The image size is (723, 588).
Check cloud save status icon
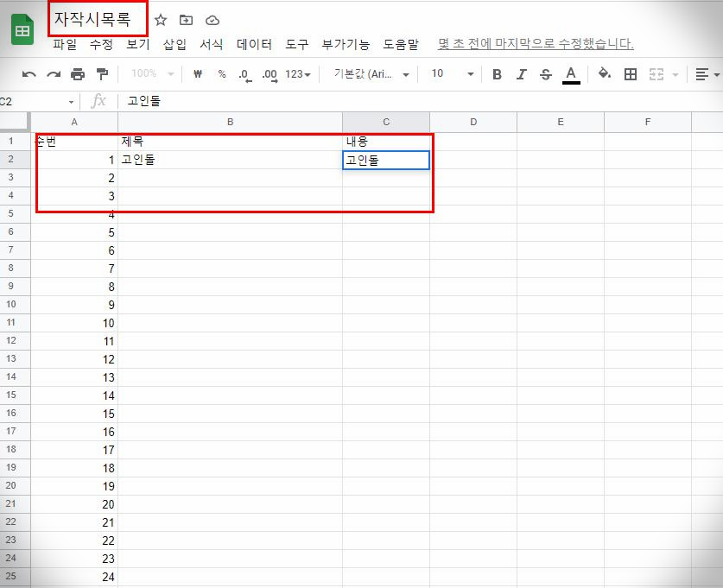coord(212,20)
